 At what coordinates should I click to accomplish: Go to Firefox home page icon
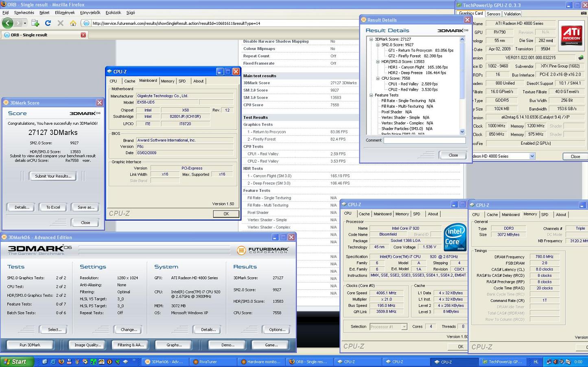pyautogui.click(x=73, y=23)
